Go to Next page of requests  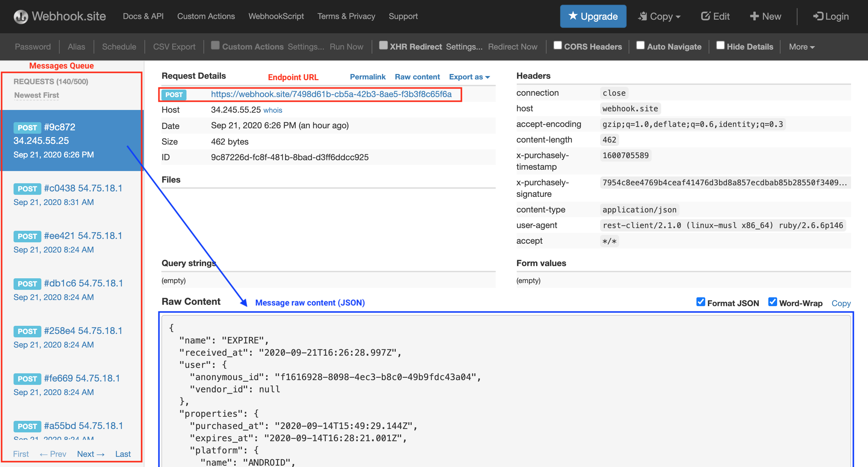(x=91, y=454)
